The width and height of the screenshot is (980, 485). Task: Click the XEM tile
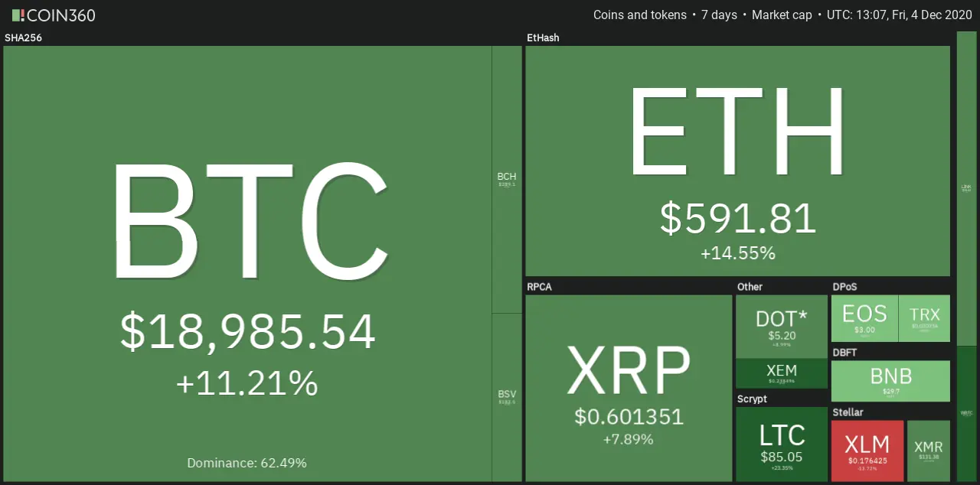click(x=782, y=373)
